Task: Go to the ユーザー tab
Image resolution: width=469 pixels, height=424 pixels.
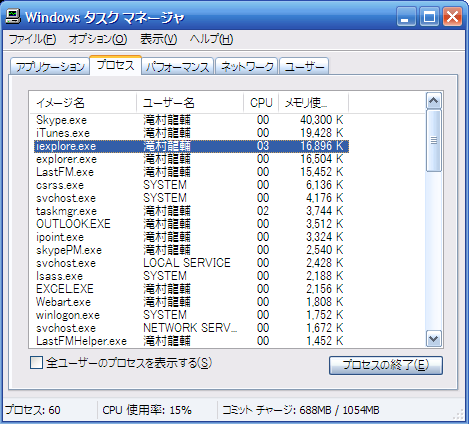Action: pyautogui.click(x=304, y=67)
